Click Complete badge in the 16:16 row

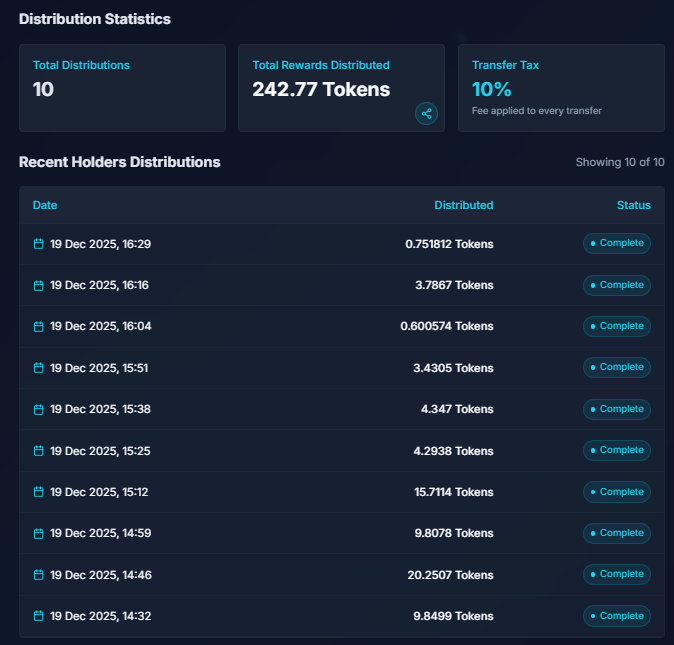pos(617,285)
